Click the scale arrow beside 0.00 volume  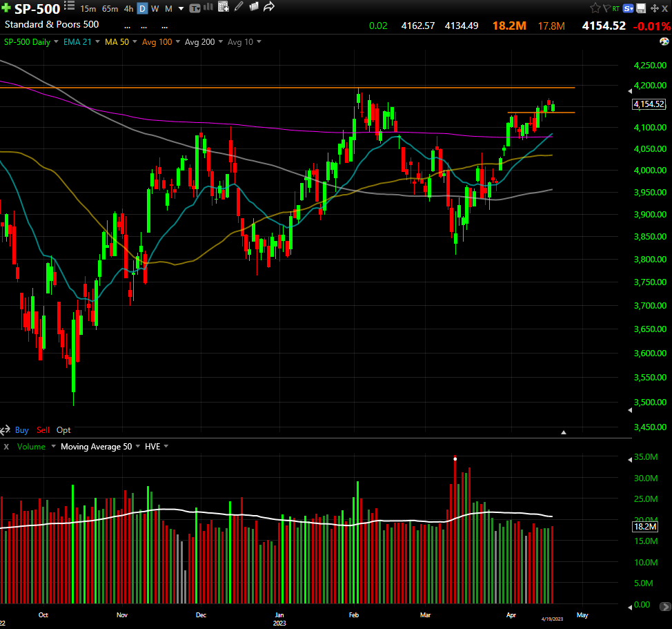[x=630, y=607]
